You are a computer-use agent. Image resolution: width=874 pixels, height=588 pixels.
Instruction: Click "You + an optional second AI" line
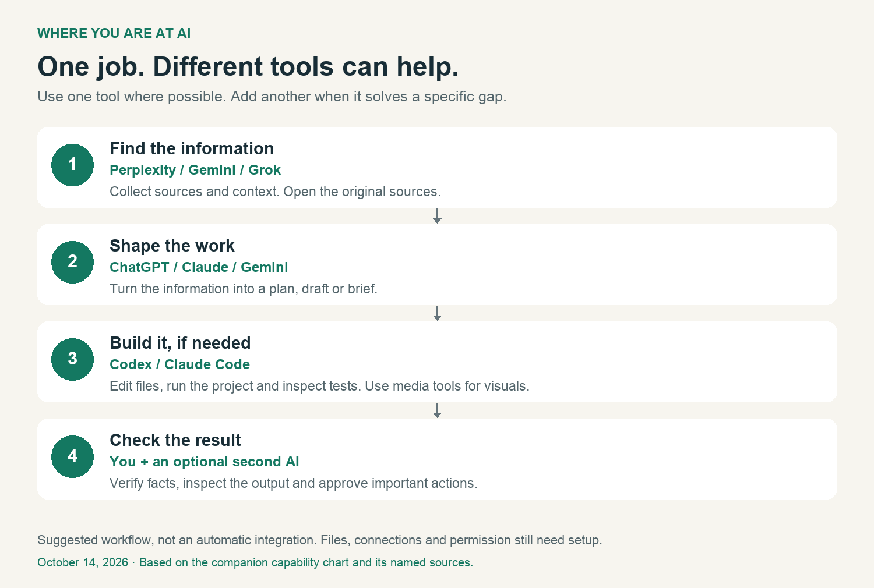[x=205, y=462]
